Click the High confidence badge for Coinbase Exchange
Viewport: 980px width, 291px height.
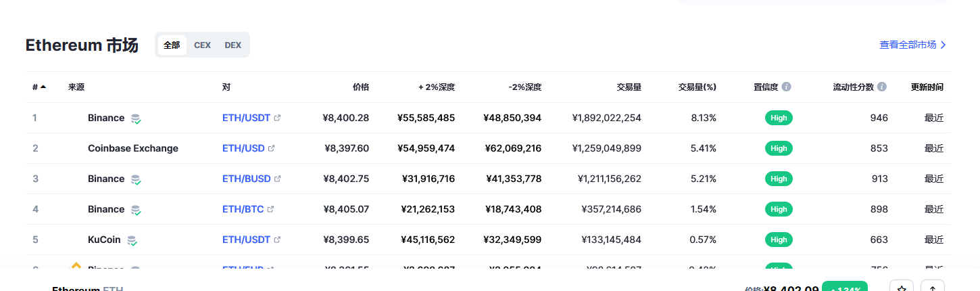[x=779, y=148]
